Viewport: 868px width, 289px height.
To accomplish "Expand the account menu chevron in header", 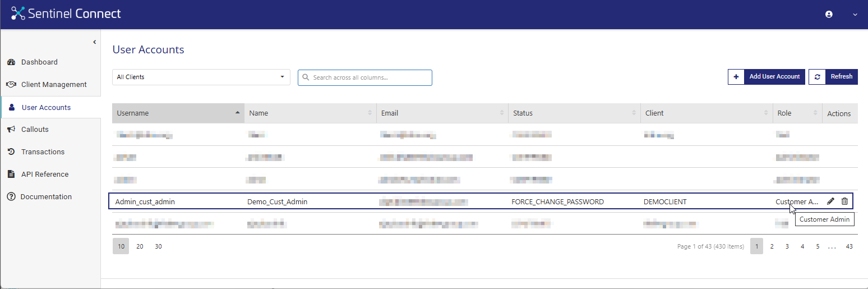I will pos(855,15).
